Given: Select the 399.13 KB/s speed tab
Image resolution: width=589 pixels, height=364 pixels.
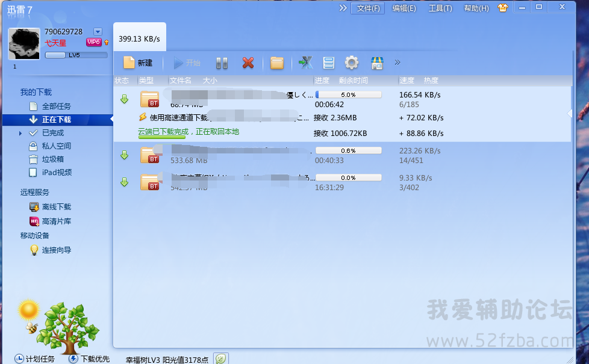Looking at the screenshot, I should coord(139,37).
